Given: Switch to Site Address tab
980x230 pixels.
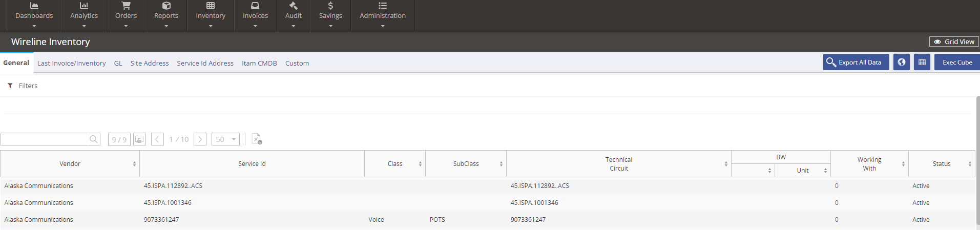Looking at the screenshot, I should point(150,63).
